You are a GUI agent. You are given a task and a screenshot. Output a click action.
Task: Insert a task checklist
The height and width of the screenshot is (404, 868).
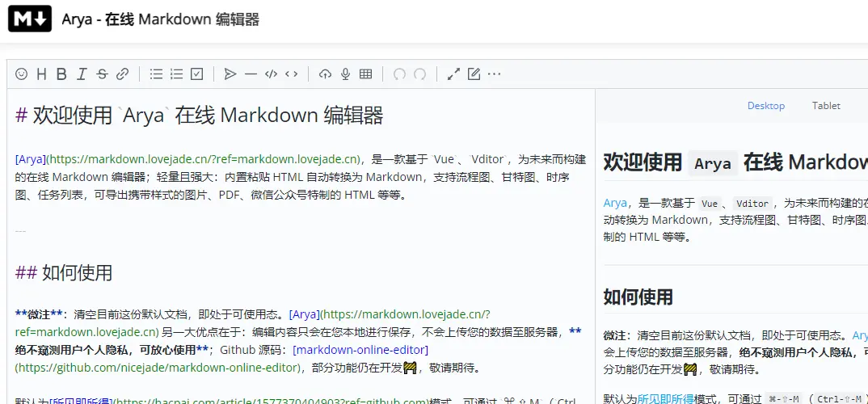196,74
